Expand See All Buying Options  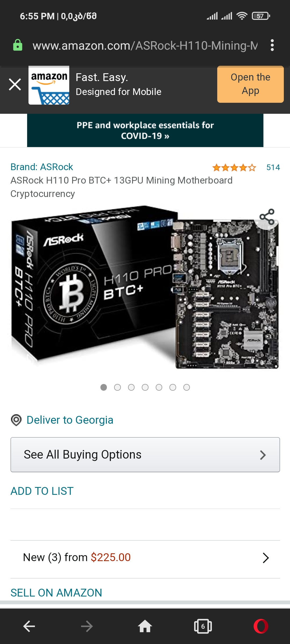[x=145, y=455]
